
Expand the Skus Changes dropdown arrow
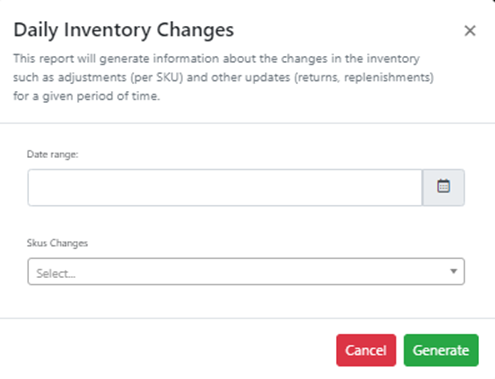pyautogui.click(x=453, y=271)
